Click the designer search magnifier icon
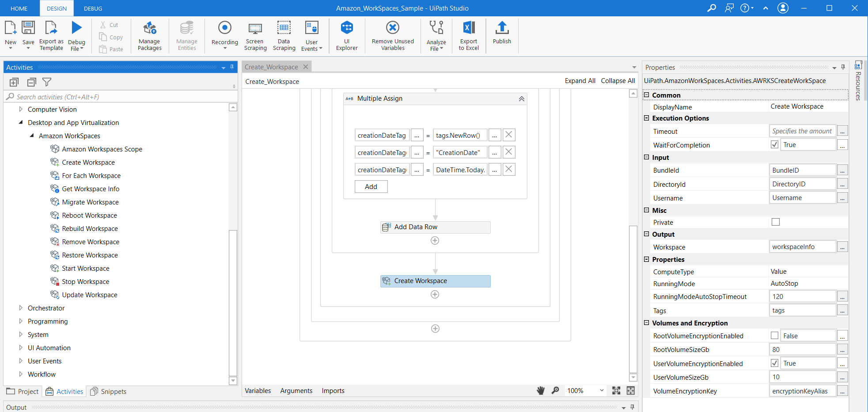The image size is (868, 412). coord(555,390)
